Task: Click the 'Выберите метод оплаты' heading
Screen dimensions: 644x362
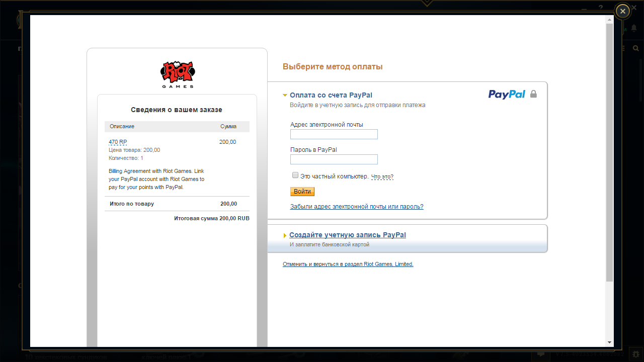Action: tap(333, 67)
